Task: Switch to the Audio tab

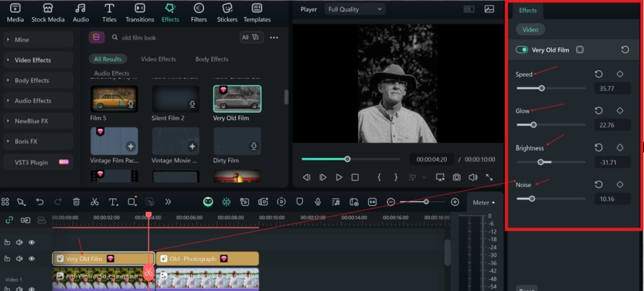Action: pos(80,13)
